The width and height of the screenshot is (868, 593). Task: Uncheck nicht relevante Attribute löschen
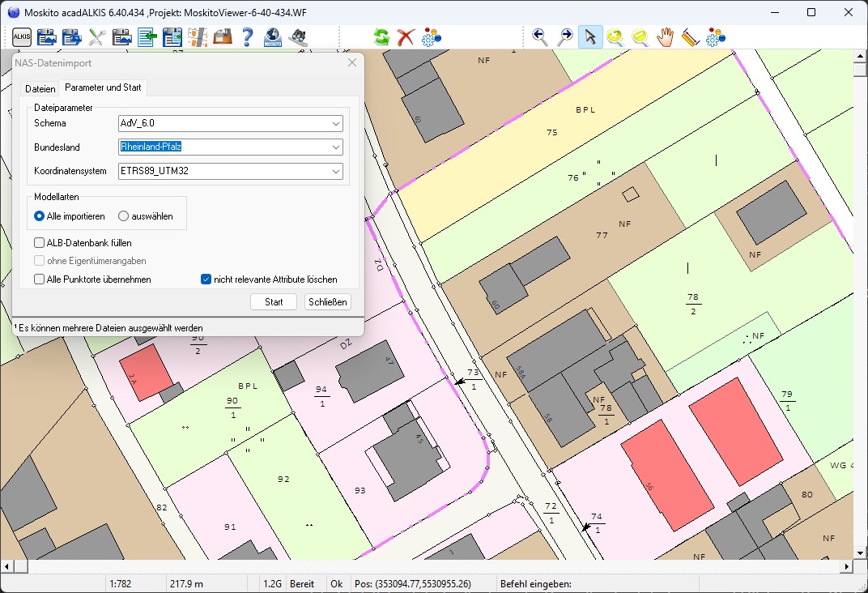point(206,279)
